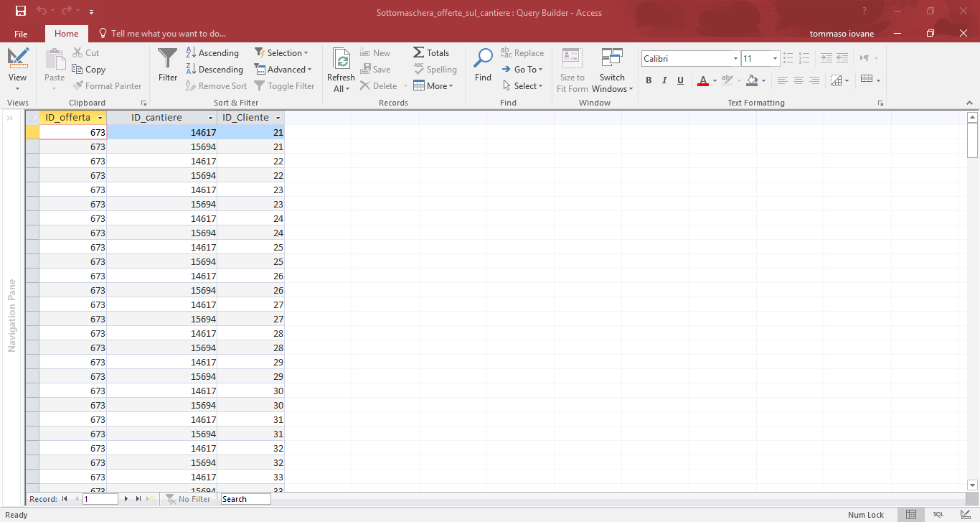Switch to the File tab
Image resolution: width=980 pixels, height=522 pixels.
click(x=21, y=33)
